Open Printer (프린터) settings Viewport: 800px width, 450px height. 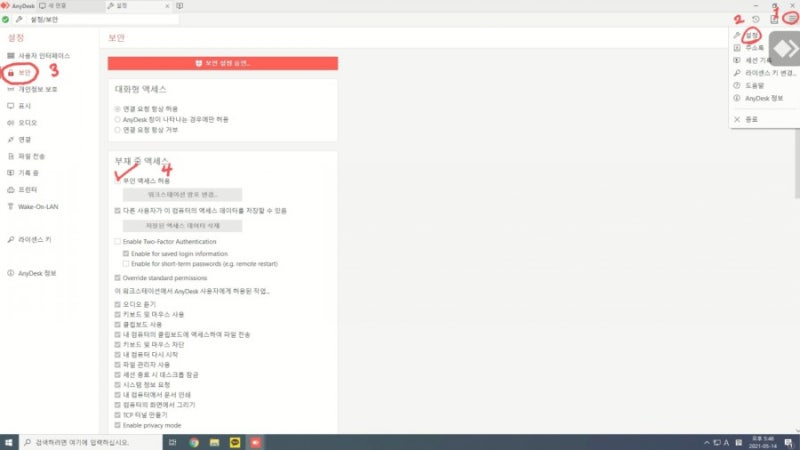click(22, 190)
